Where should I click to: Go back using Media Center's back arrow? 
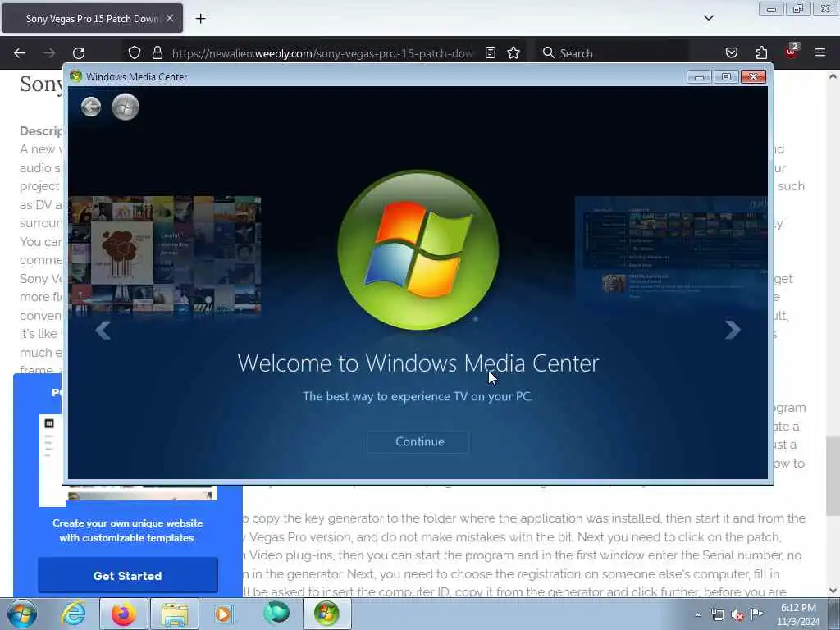(91, 107)
